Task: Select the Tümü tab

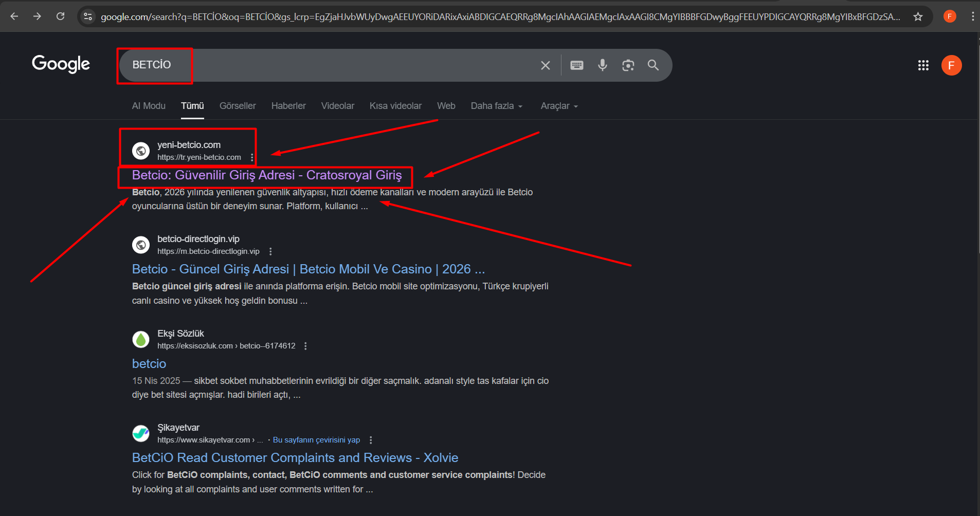Action: coord(192,106)
